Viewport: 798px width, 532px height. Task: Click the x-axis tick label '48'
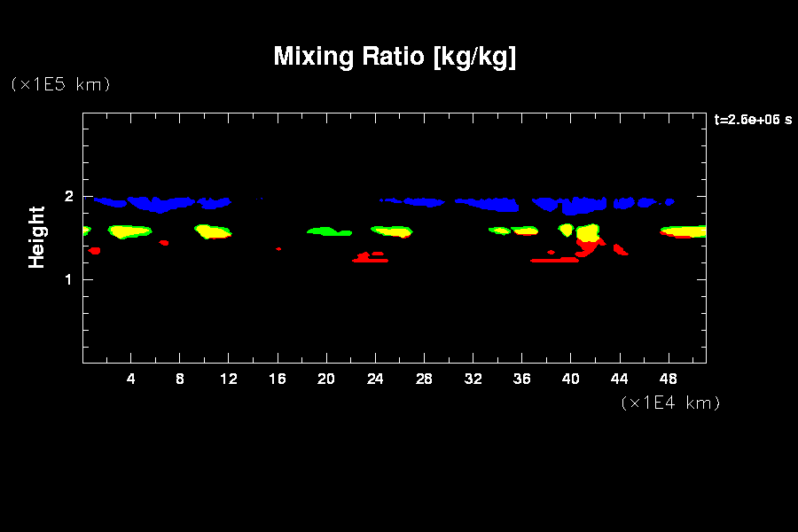point(669,379)
